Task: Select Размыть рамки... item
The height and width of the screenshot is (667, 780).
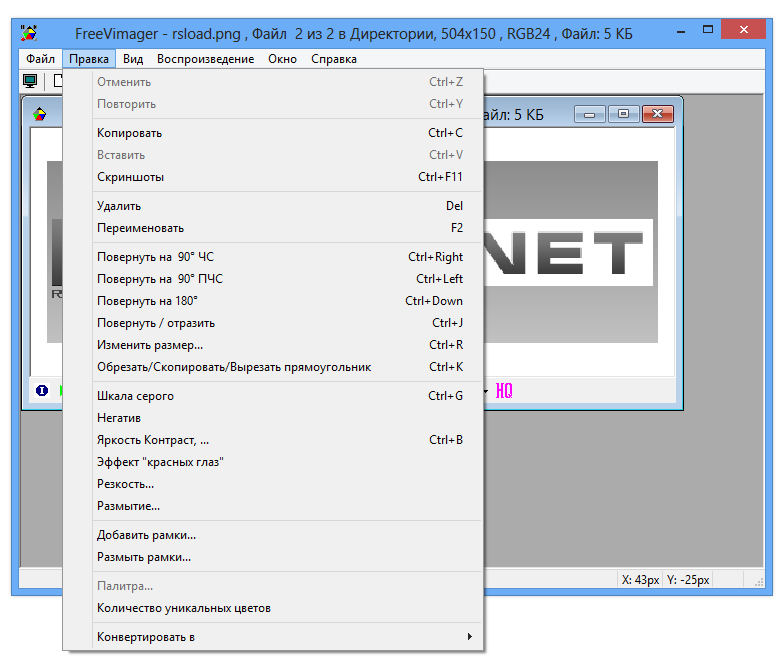Action: pyautogui.click(x=273, y=557)
